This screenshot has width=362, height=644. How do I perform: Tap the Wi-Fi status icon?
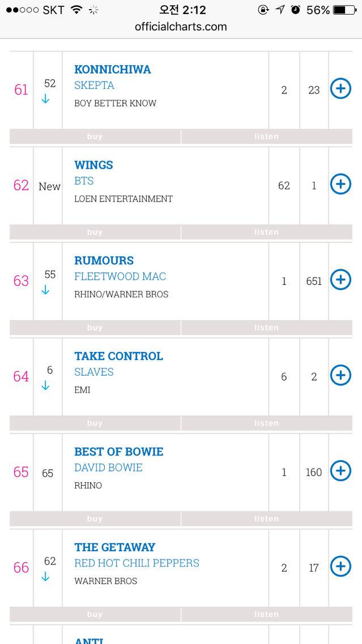pyautogui.click(x=76, y=10)
